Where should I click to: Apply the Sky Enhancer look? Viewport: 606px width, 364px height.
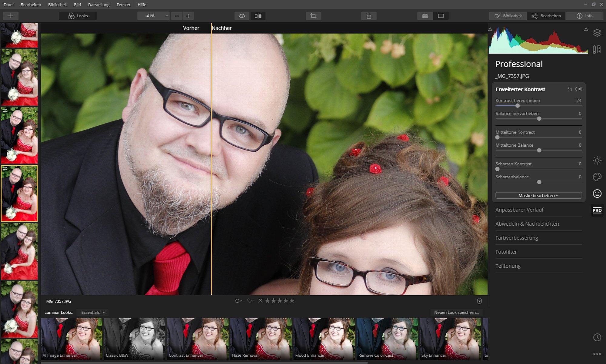click(450, 339)
